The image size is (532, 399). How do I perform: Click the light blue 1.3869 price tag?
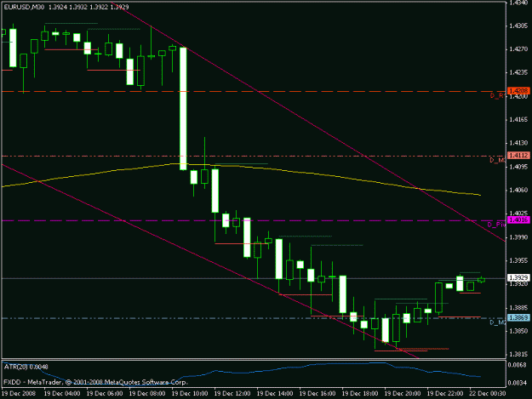click(x=518, y=317)
